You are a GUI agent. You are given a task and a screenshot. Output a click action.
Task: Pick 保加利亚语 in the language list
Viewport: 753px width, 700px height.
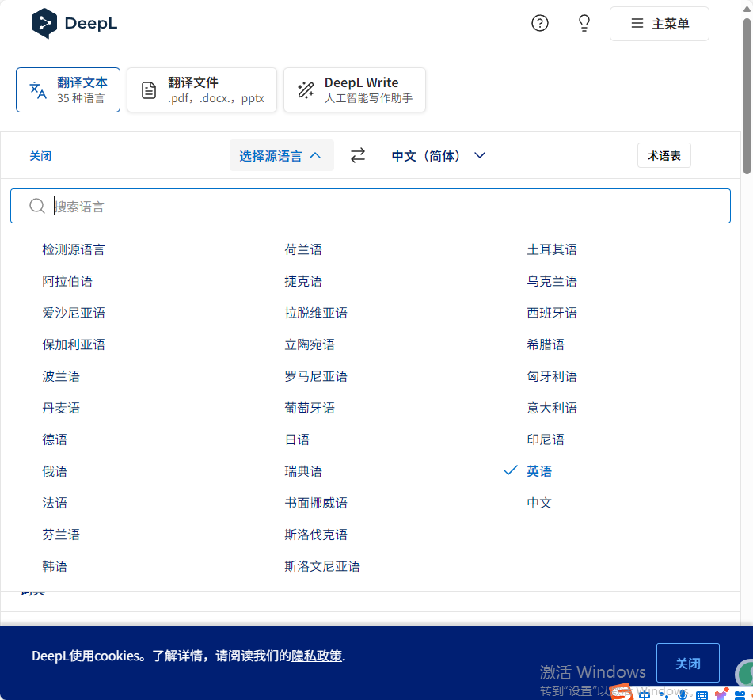pyautogui.click(x=74, y=344)
